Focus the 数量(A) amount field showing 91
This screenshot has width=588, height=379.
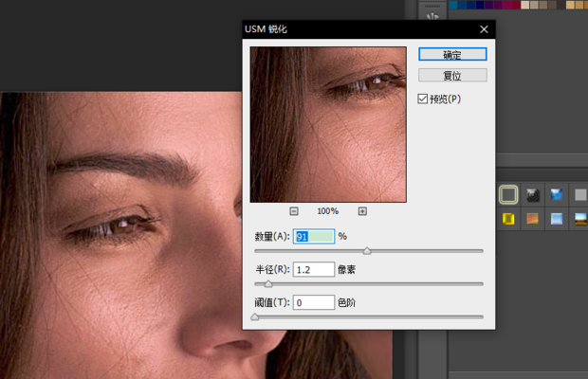(314, 237)
